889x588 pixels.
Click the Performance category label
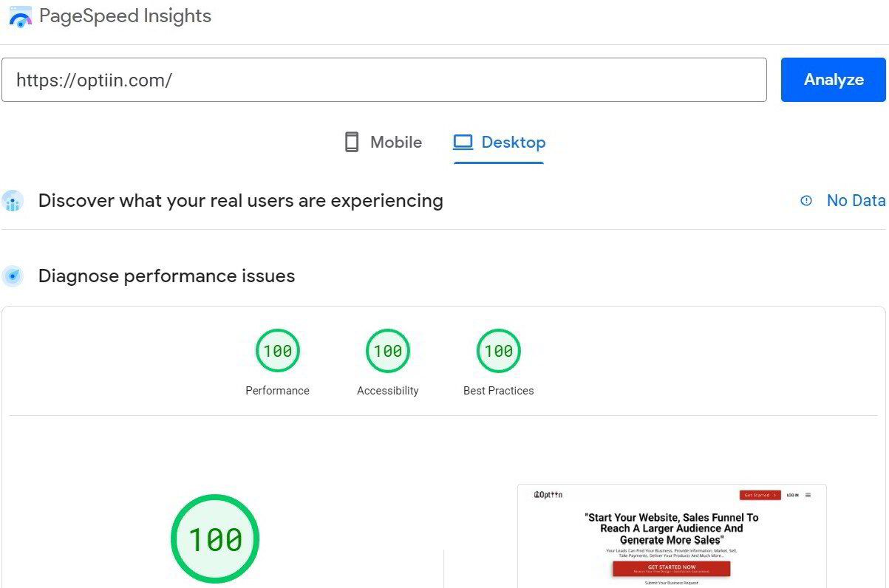[277, 391]
